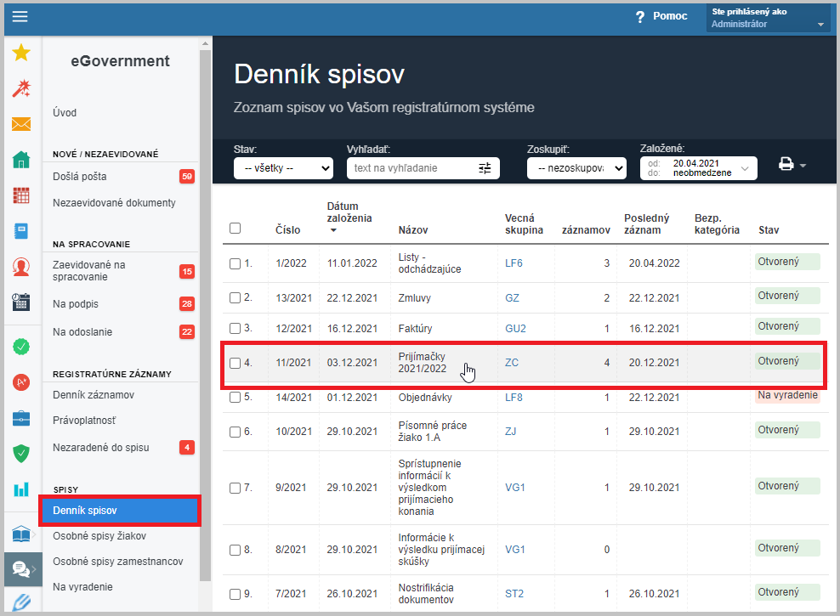Open the Stav status dropdown
This screenshot has width=840, height=616.
pos(283,168)
